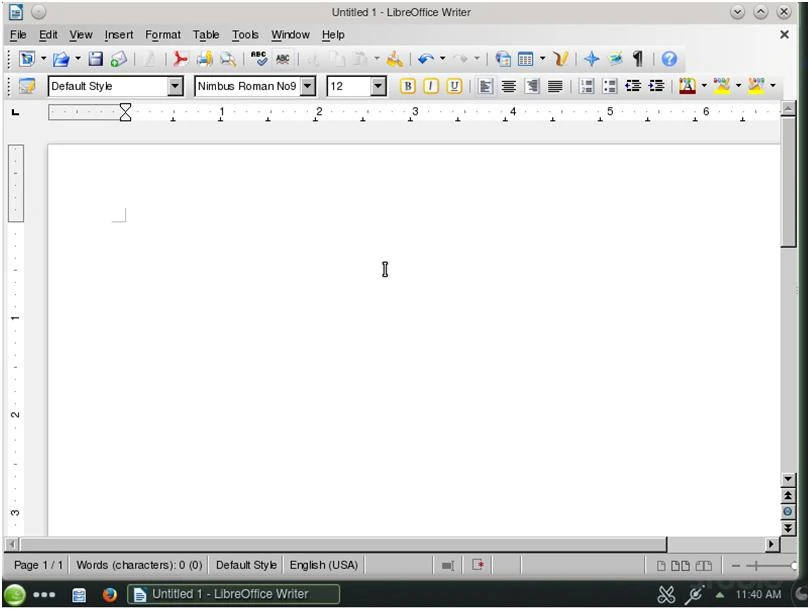Expand the Default Style paragraph dropdown
The width and height of the screenshot is (808, 609).
[176, 86]
